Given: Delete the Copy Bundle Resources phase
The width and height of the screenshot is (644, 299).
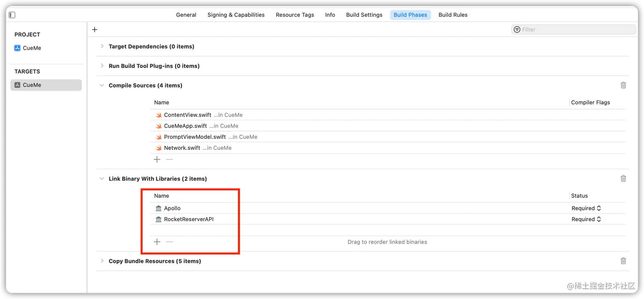Looking at the screenshot, I should 623,261.
